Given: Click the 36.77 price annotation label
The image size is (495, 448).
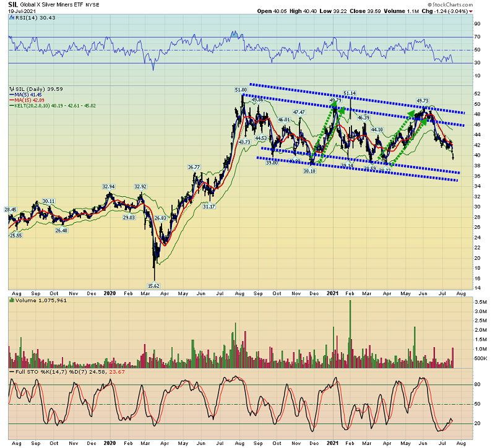Looking at the screenshot, I should click(x=195, y=167).
